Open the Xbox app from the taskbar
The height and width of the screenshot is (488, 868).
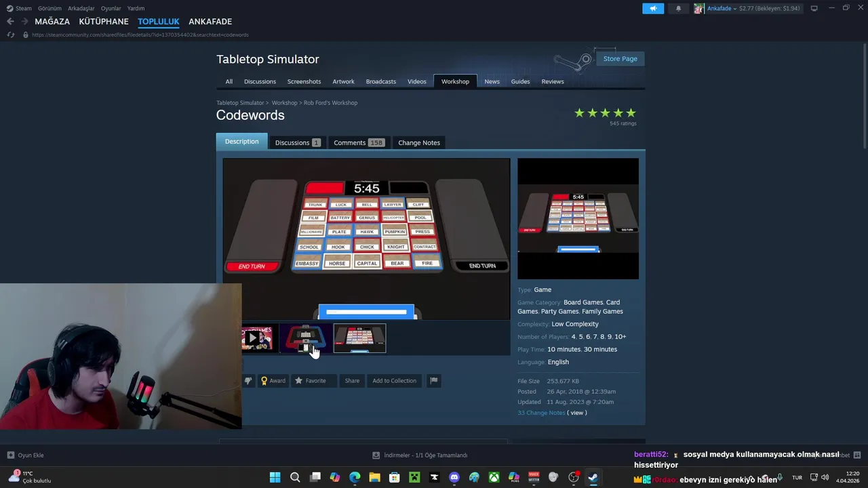click(x=494, y=477)
